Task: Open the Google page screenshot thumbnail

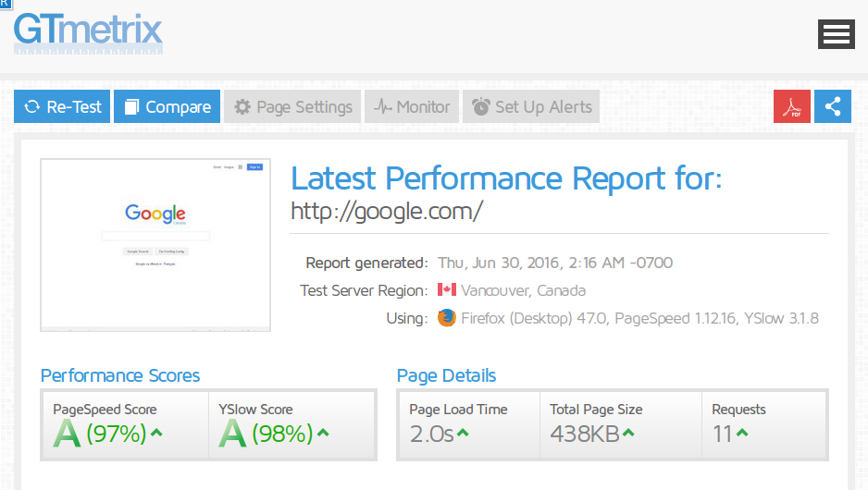Action: pos(155,245)
